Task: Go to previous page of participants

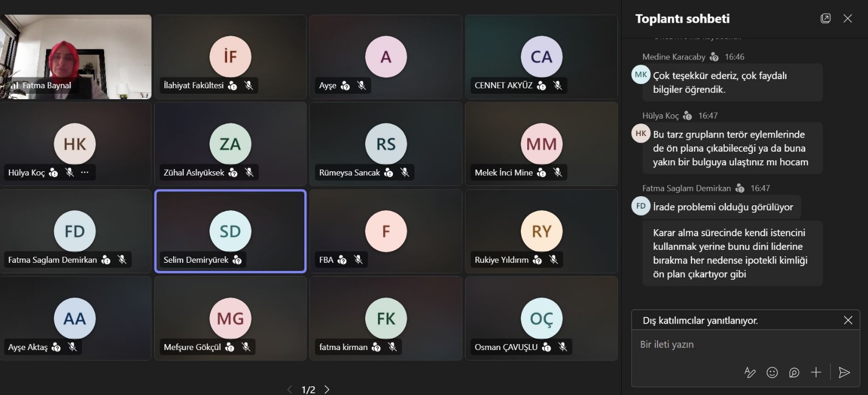Action: 290,389
